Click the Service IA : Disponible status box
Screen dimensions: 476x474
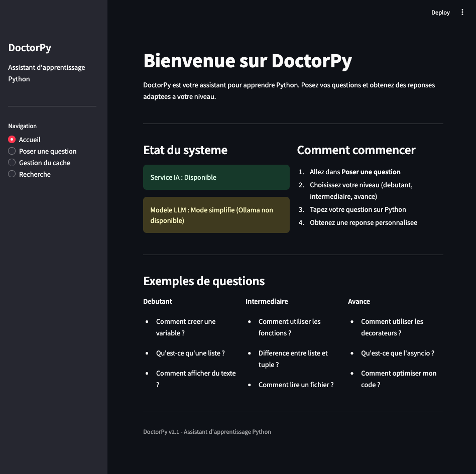click(x=216, y=177)
